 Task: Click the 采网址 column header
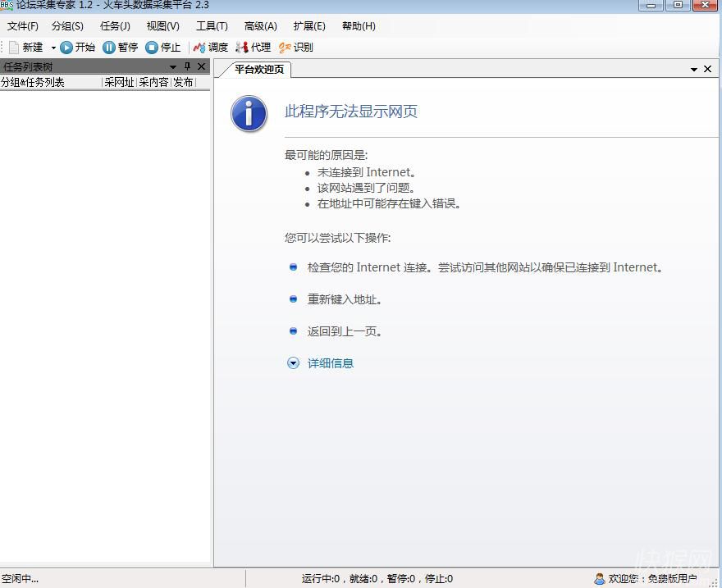tap(119, 82)
